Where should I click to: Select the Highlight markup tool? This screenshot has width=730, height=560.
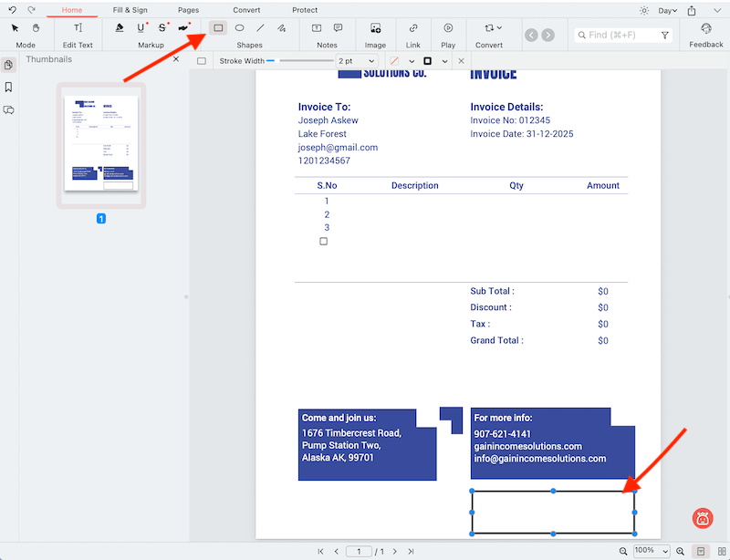[x=120, y=28]
